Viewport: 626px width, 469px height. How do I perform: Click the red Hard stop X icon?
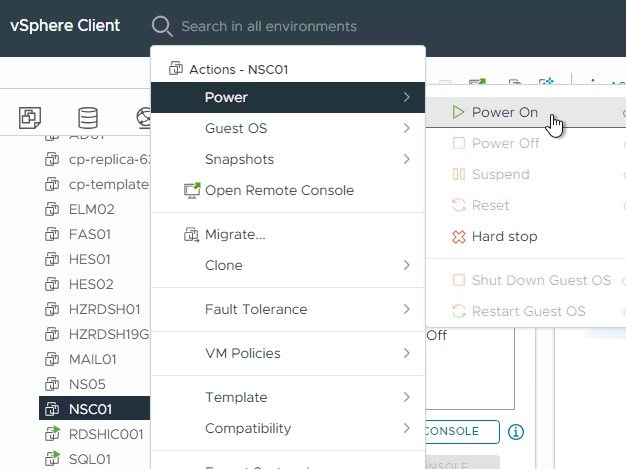click(459, 237)
